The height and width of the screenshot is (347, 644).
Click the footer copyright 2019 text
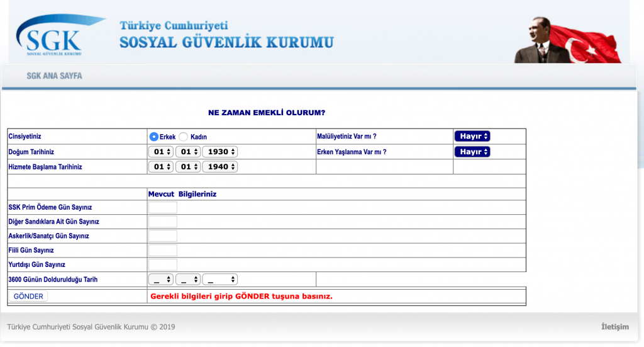click(x=91, y=327)
